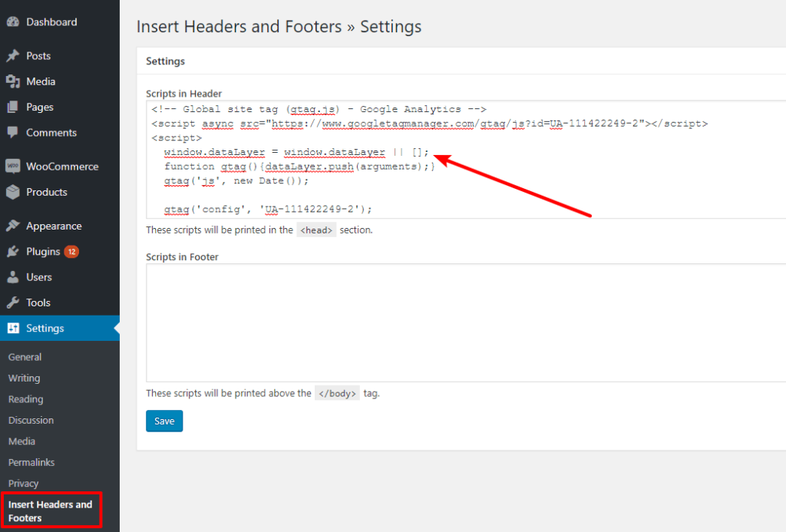Viewport: 786px width, 532px height.
Task: Open the Tools menu label
Action: (38, 302)
